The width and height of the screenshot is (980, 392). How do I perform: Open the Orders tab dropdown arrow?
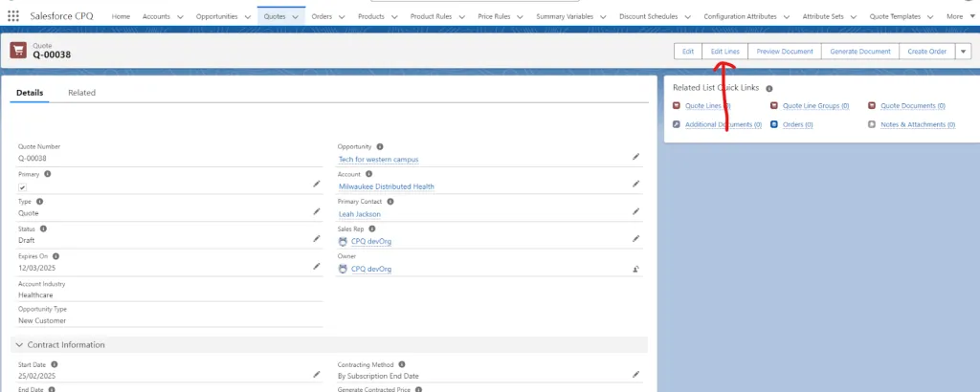point(342,17)
